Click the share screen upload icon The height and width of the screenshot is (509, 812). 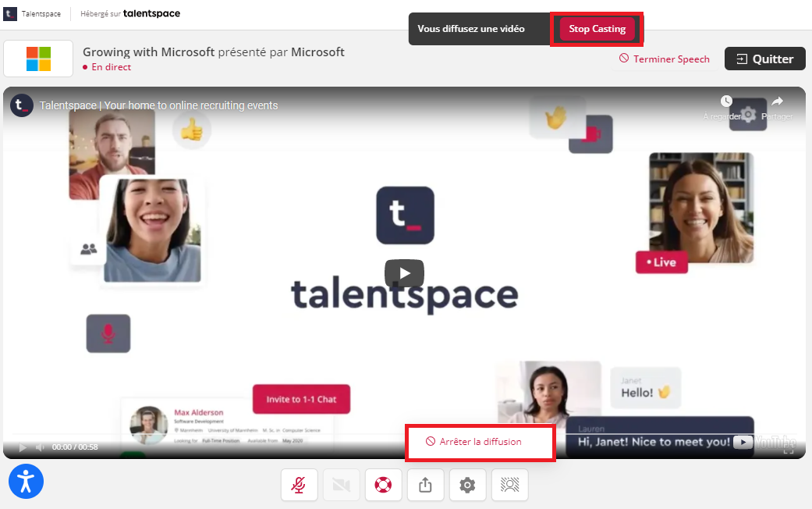click(x=425, y=485)
